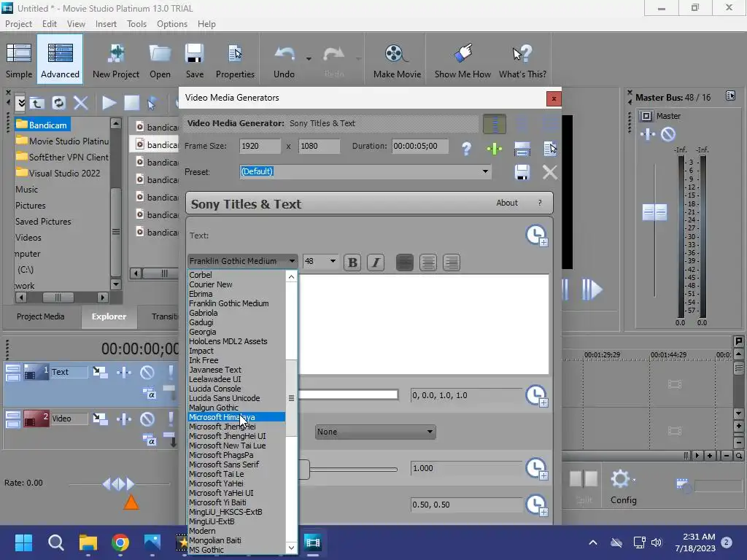Click the plug-in help question mark icon

pos(466,149)
